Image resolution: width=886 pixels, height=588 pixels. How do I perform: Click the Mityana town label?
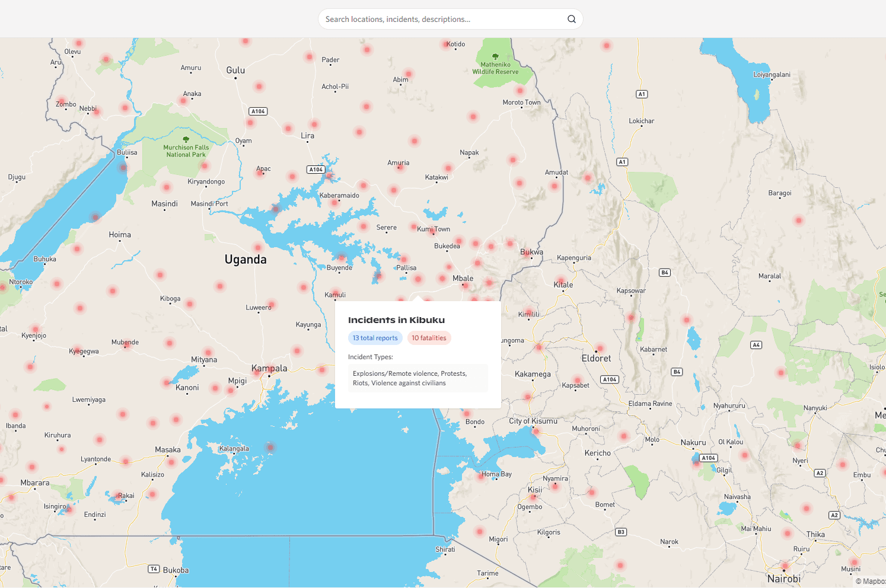204,360
